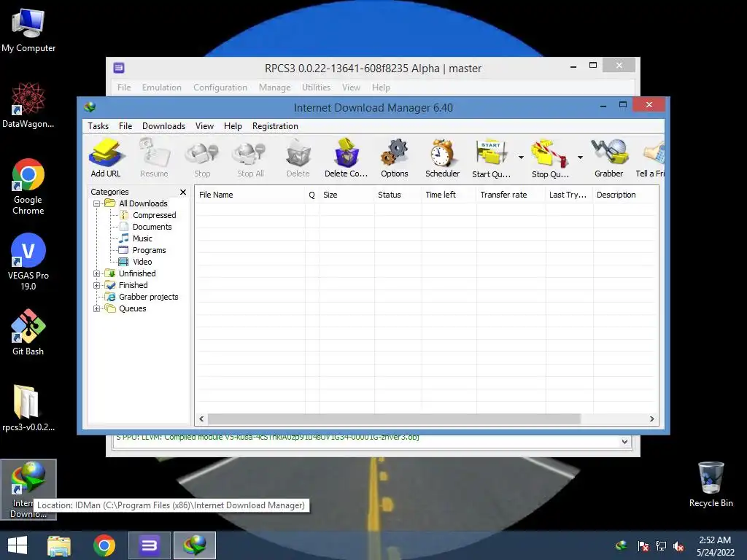Select Git Bash desktop icon
Viewport: 747px width, 560px height.
tap(28, 332)
